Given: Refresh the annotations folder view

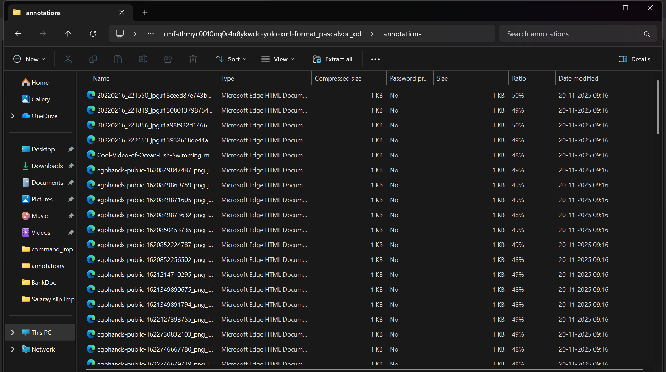Looking at the screenshot, I should coord(93,34).
